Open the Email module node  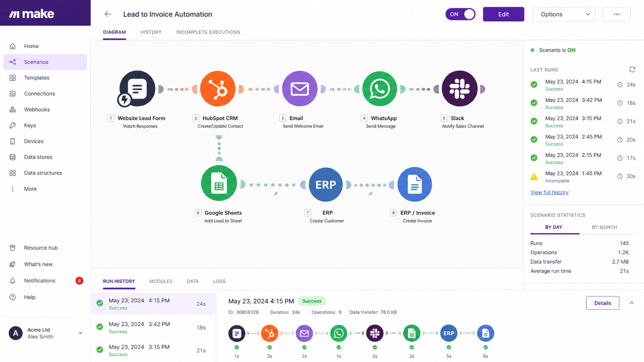click(300, 88)
